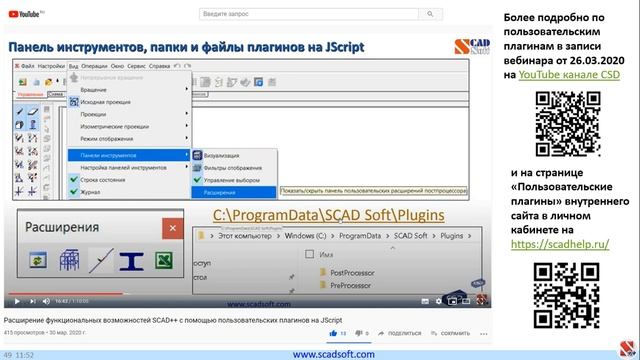
Task: Expand the Вращение submenu
Action: [x=129, y=89]
